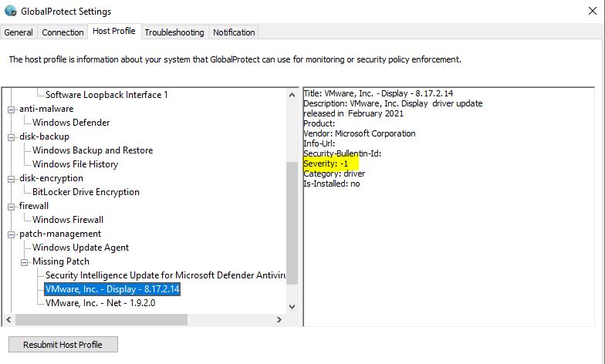Collapse the firewall tree node
Image resolution: width=605 pixels, height=364 pixels.
click(11, 207)
